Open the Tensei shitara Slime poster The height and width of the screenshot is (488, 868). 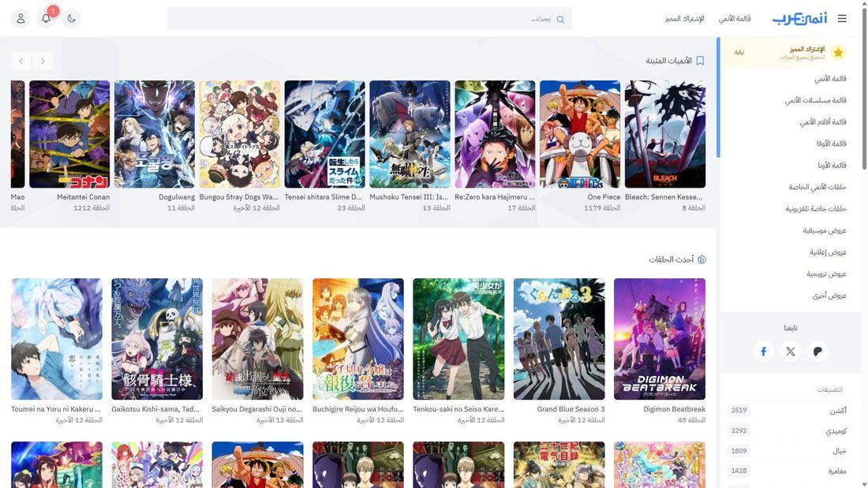pos(324,135)
